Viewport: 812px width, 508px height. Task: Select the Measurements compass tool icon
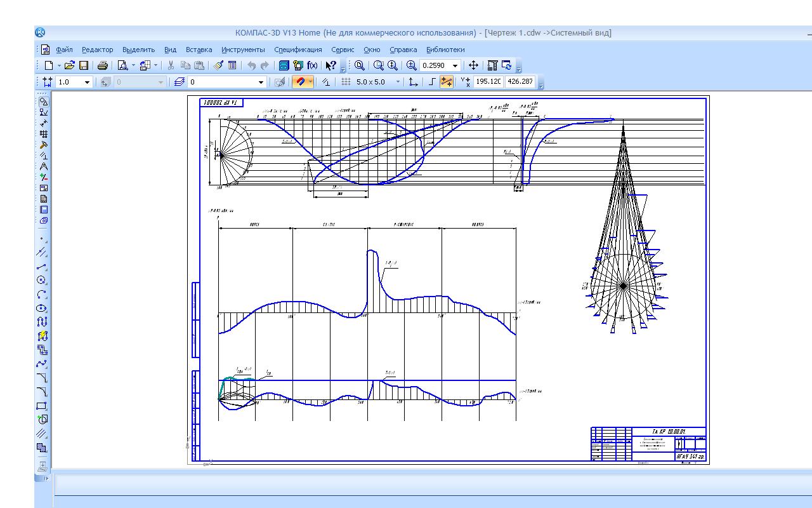(43, 166)
